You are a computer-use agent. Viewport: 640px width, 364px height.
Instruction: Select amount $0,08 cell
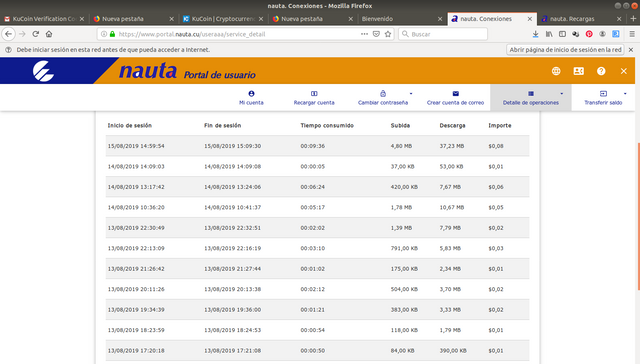[x=496, y=146]
